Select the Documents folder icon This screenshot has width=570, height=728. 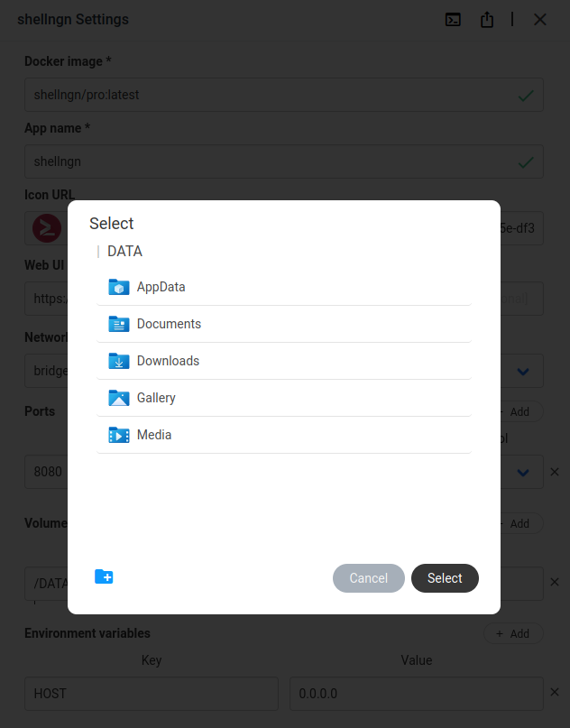119,323
